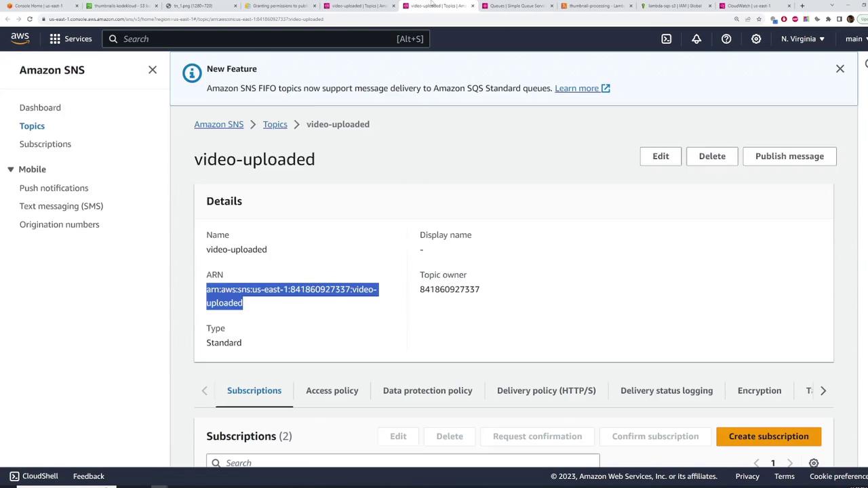Open the Delivery policy (HTTP/S) tab
The height and width of the screenshot is (488, 868).
point(547,390)
